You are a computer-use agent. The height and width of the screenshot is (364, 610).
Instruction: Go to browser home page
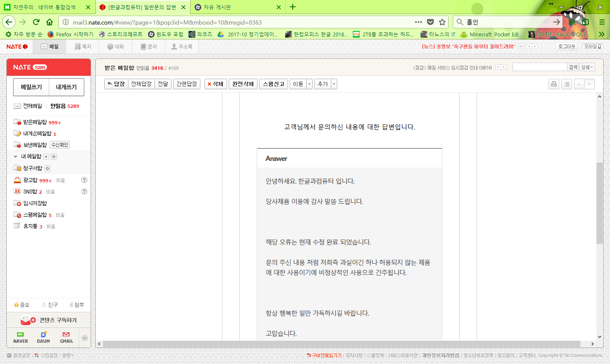[50, 22]
